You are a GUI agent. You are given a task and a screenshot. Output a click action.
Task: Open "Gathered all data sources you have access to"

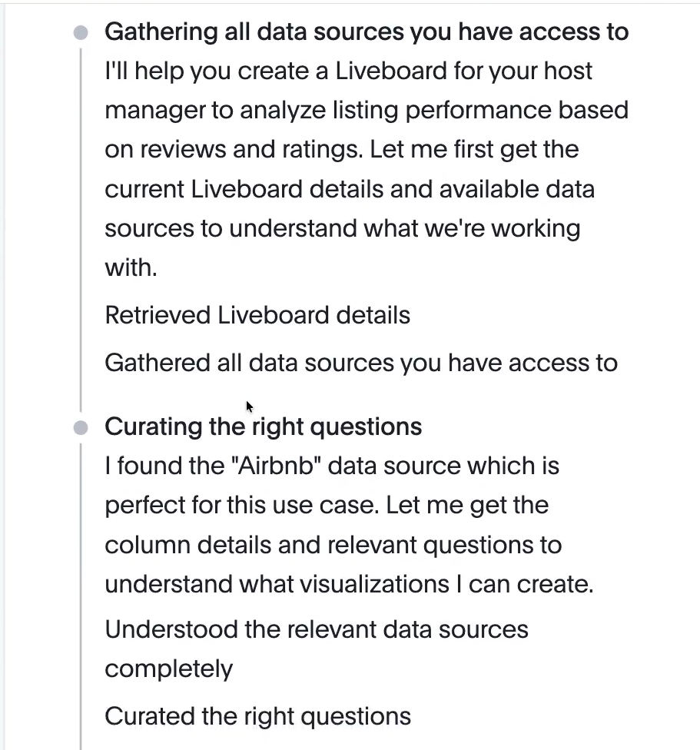point(360,363)
